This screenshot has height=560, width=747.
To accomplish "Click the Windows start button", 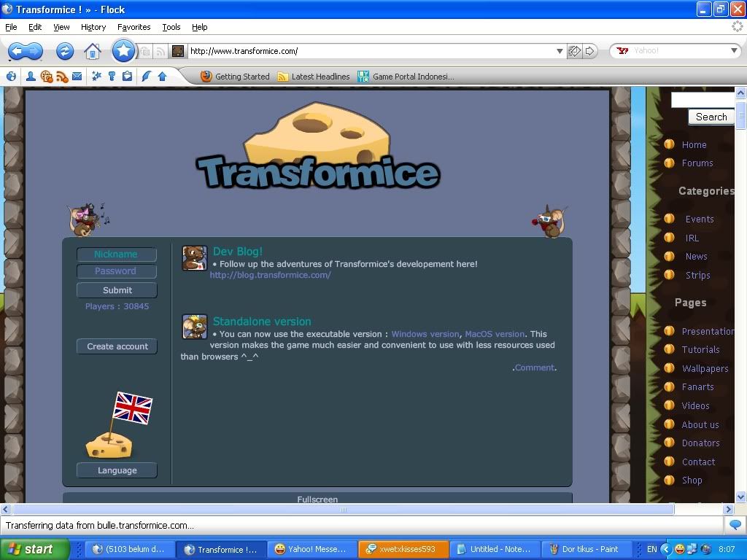I will click(34, 549).
